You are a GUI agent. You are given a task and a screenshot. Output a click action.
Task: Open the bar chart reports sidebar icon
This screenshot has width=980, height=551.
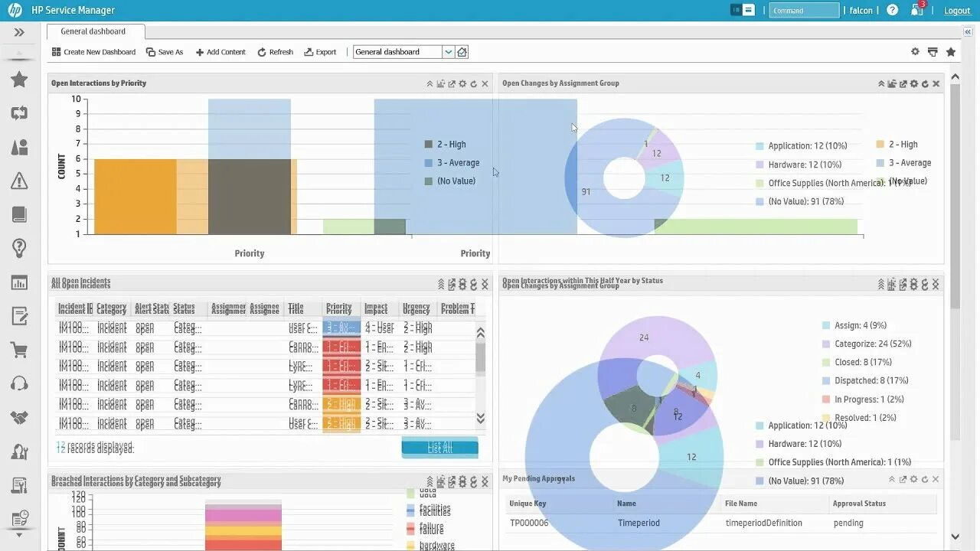[x=19, y=282]
